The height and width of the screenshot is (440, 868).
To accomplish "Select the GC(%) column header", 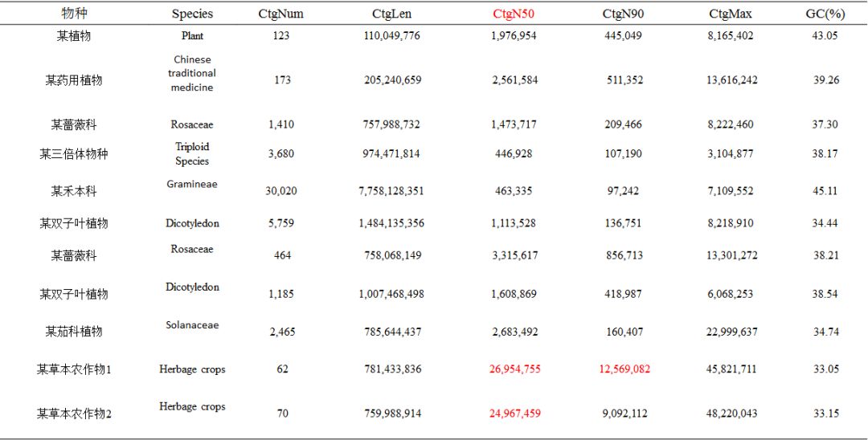I will coord(825,14).
